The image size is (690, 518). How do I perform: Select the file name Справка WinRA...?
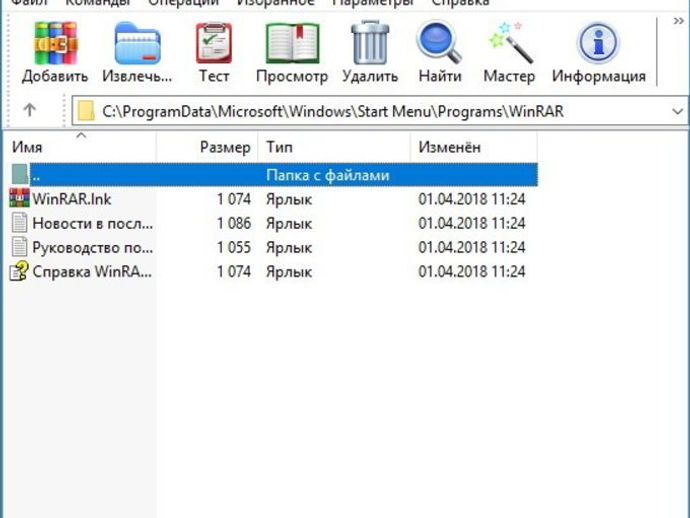[x=92, y=272]
